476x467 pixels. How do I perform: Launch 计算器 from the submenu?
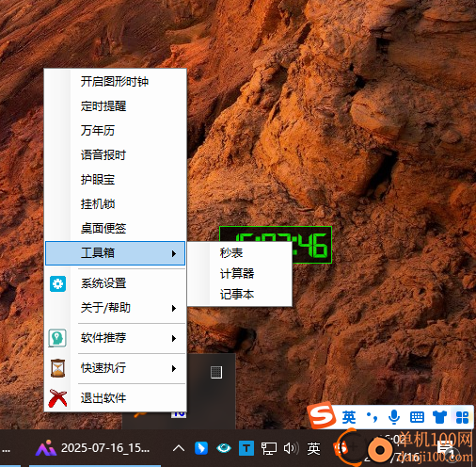(240, 274)
